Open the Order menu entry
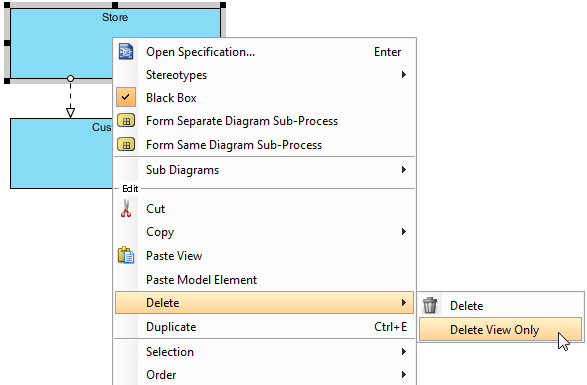Screen dimensions: 587x385 click(x=264, y=375)
